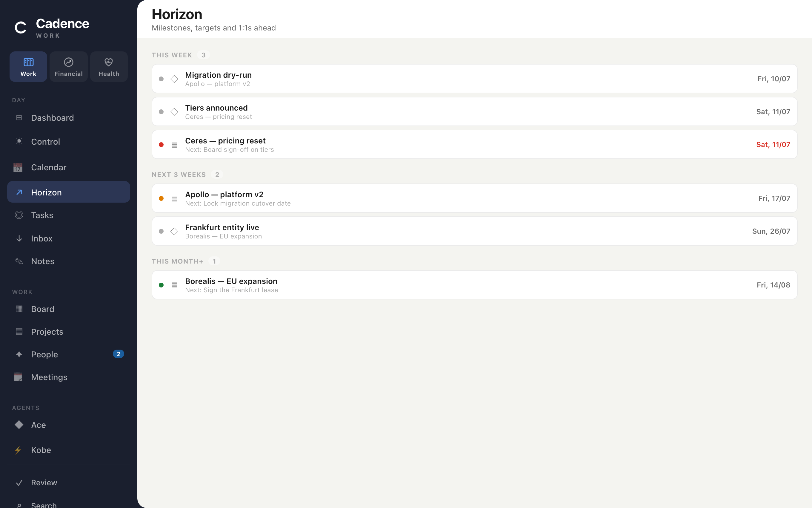This screenshot has width=812, height=508.
Task: Click 'Next: Board sign-off on tiers' text
Action: 230,149
